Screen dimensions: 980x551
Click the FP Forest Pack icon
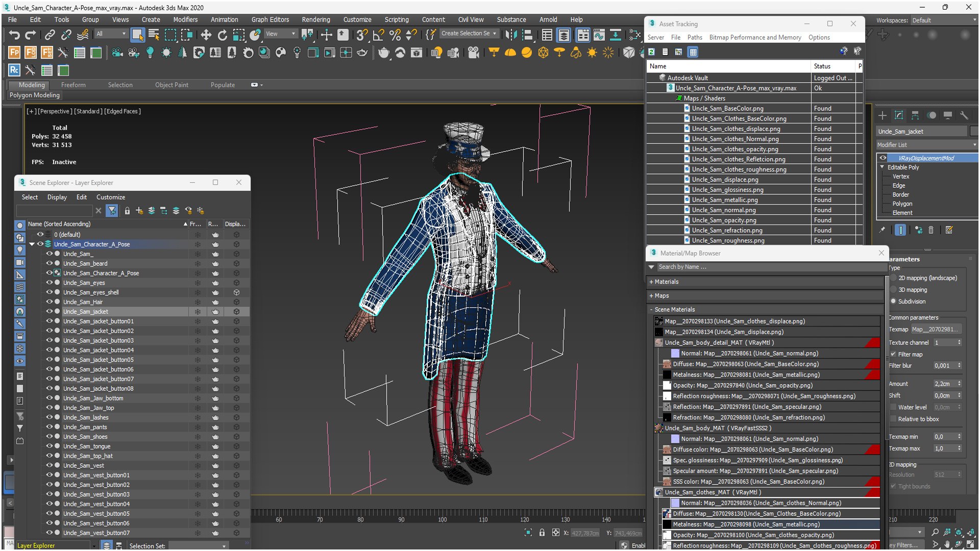point(14,53)
